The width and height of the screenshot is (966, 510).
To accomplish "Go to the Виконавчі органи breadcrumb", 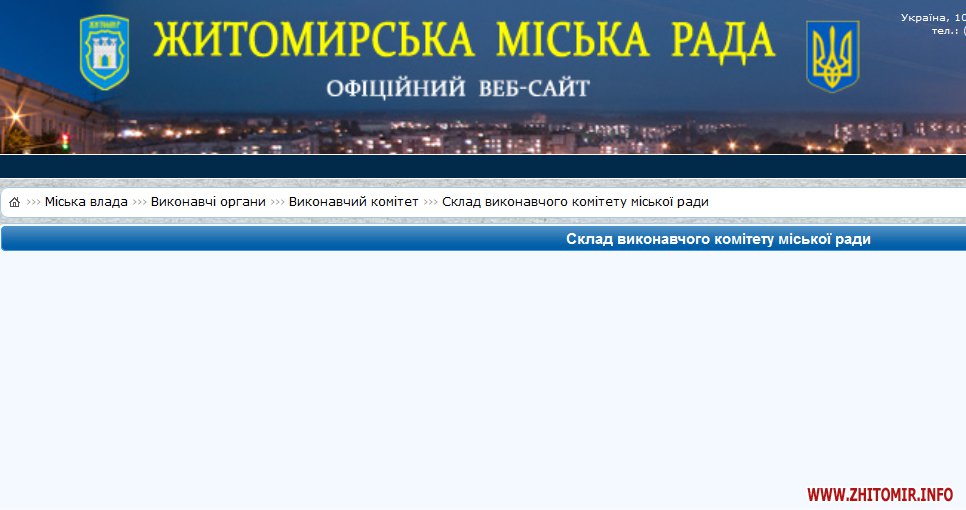I will [208, 202].
